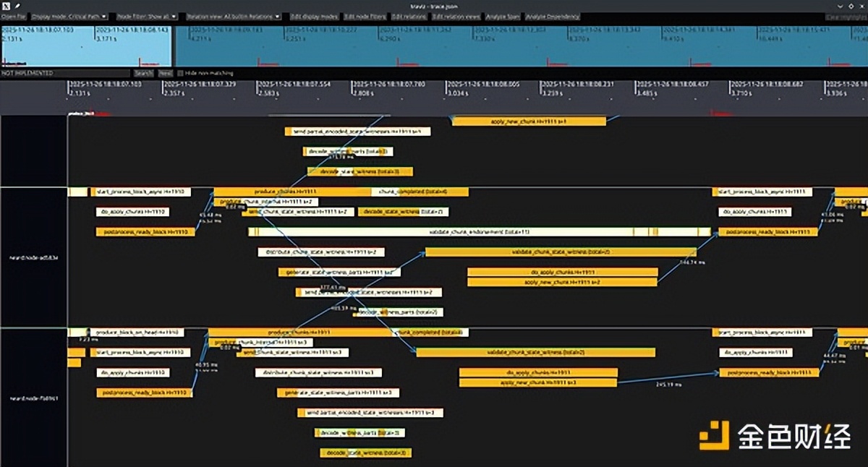This screenshot has width=868, height=467.
Task: Toggle the Hide non-matching checkbox
Action: 180,73
